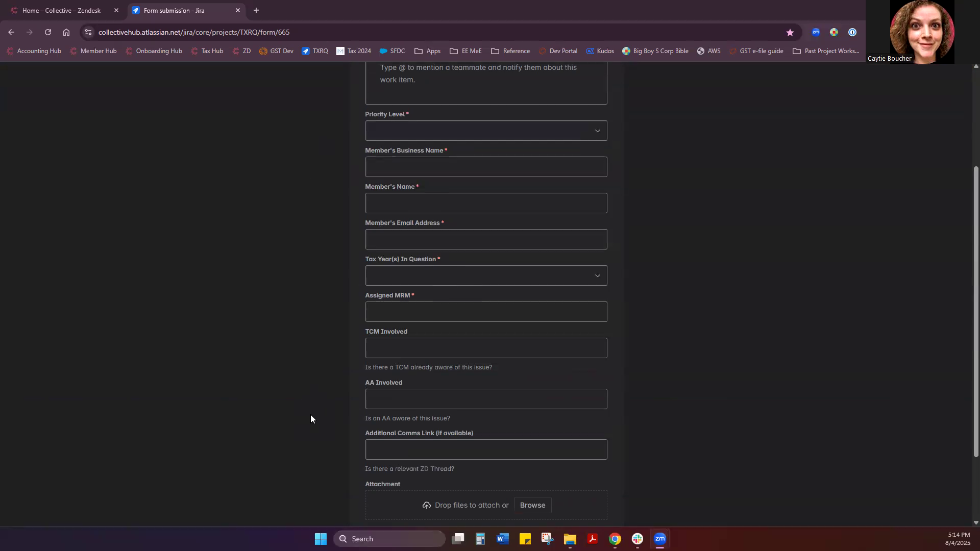Click the Assigned MRM input field
The image size is (980, 551).
(486, 312)
